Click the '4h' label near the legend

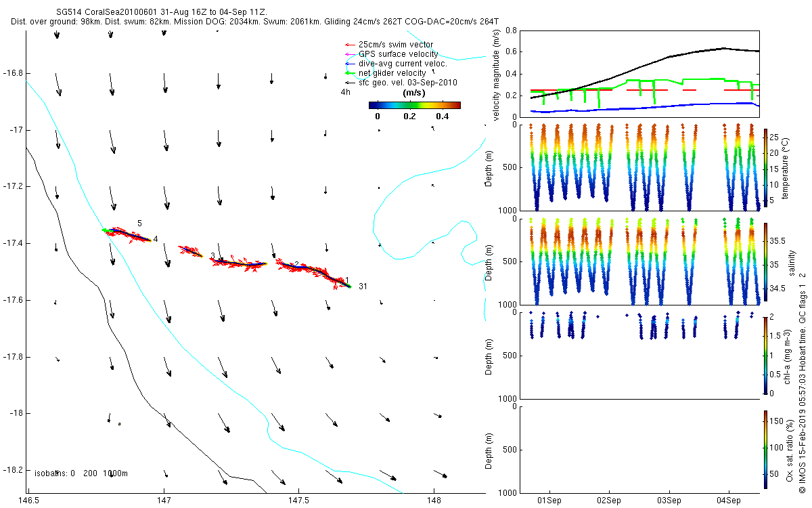point(345,91)
